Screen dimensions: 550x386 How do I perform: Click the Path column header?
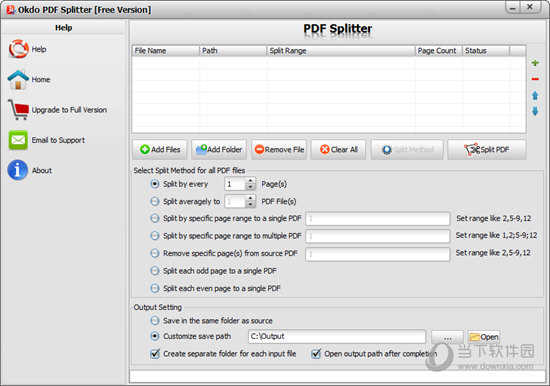233,51
